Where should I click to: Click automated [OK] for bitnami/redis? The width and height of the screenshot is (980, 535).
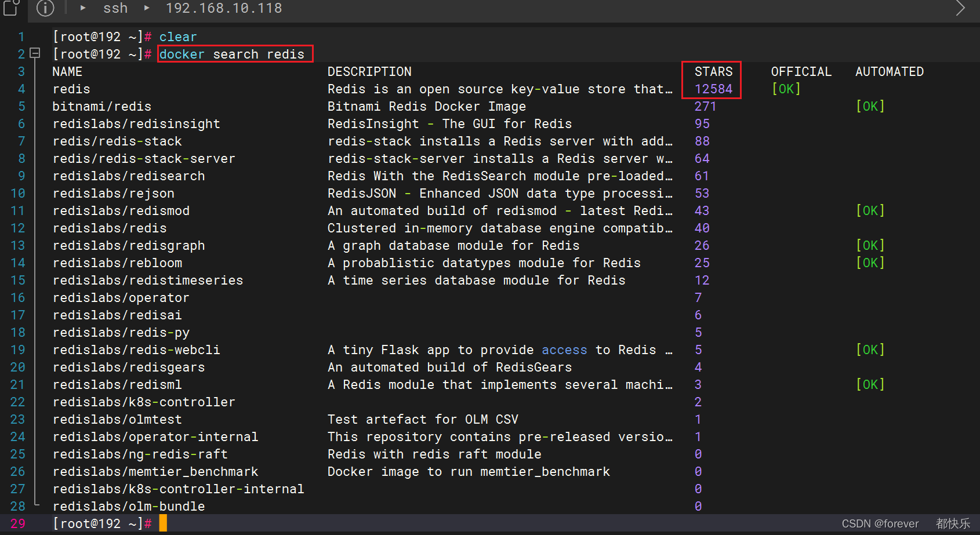click(870, 106)
